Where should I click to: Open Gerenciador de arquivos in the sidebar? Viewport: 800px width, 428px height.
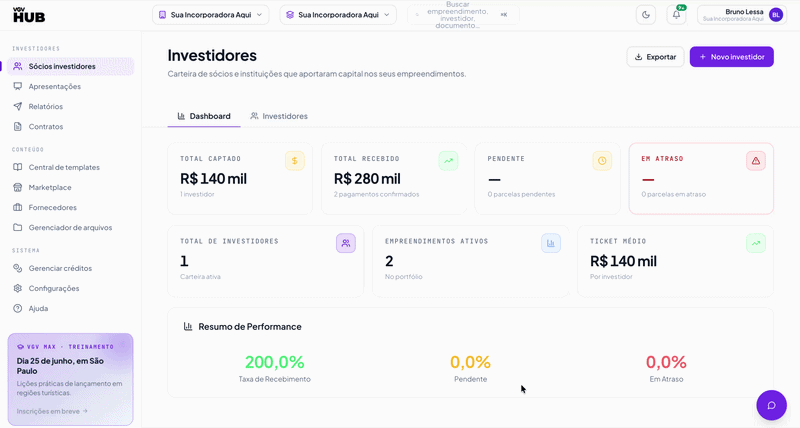pos(70,228)
